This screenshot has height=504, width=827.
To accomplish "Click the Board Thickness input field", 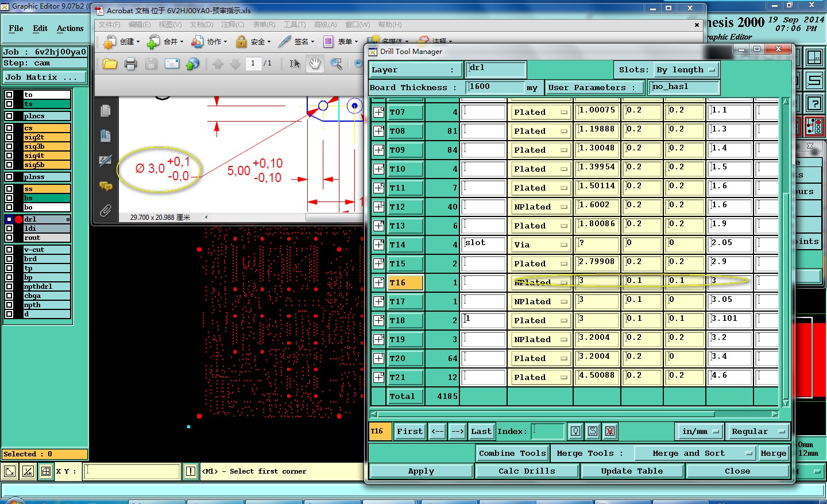I will coord(495,87).
